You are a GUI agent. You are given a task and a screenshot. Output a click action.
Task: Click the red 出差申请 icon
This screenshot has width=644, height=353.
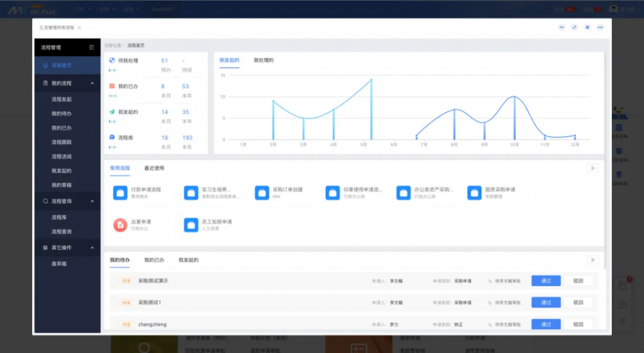[x=119, y=225]
